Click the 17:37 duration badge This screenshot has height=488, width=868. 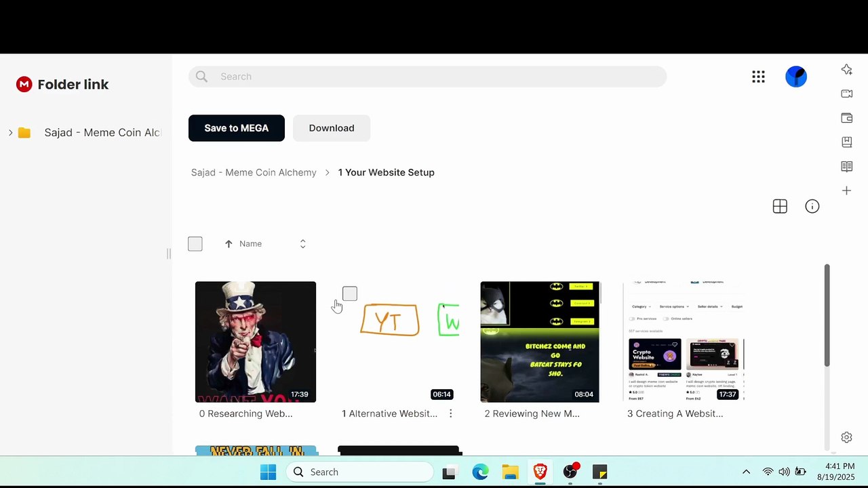point(728,394)
